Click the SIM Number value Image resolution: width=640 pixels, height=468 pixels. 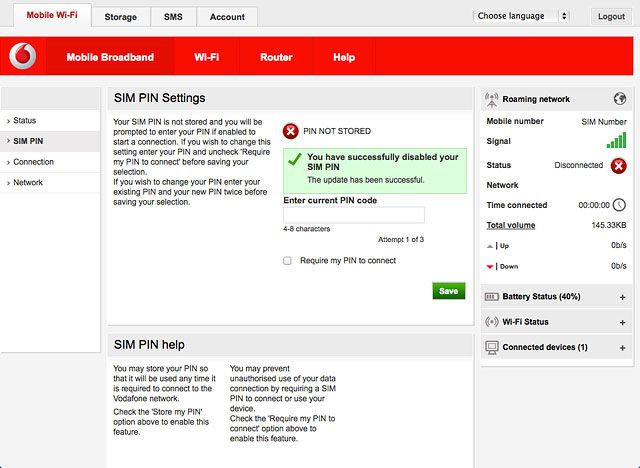click(x=604, y=122)
